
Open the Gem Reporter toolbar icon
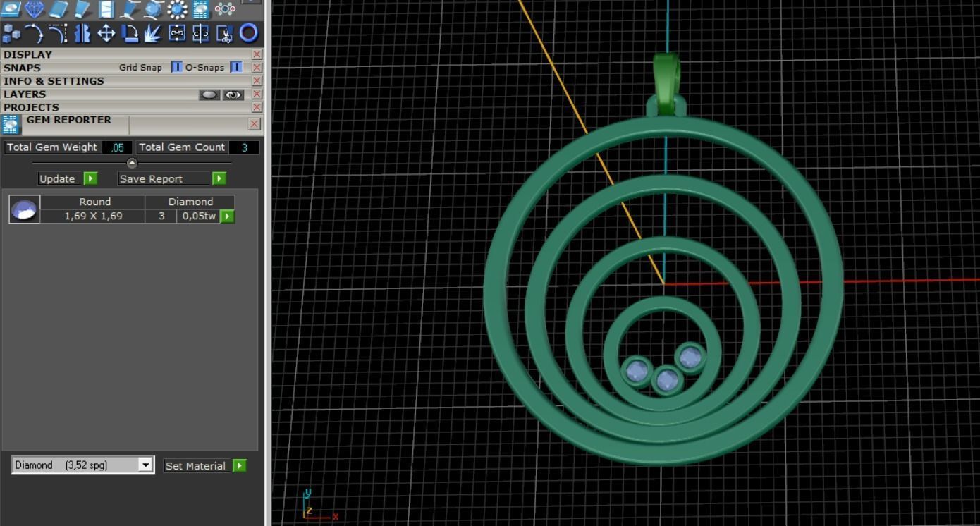[x=201, y=9]
